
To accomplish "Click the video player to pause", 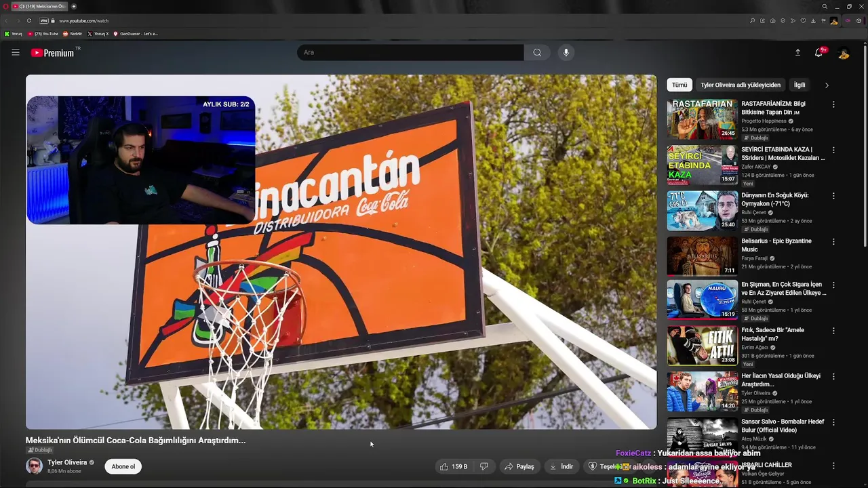I will 341,251.
